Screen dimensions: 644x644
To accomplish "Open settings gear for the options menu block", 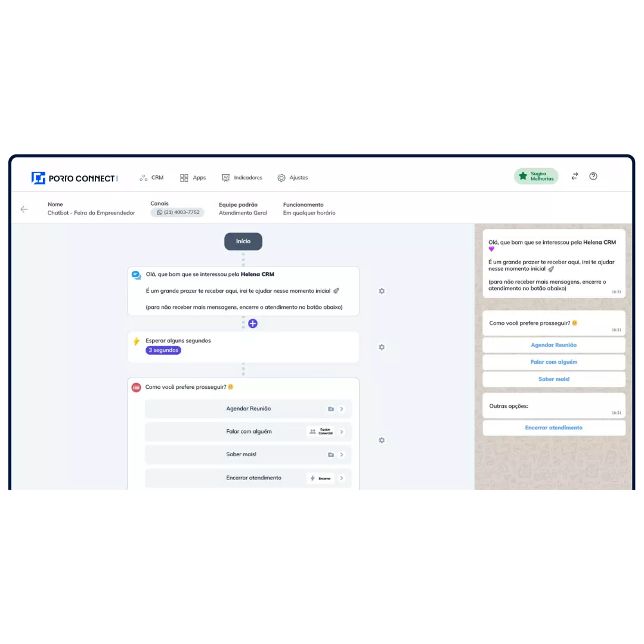I will [x=382, y=440].
